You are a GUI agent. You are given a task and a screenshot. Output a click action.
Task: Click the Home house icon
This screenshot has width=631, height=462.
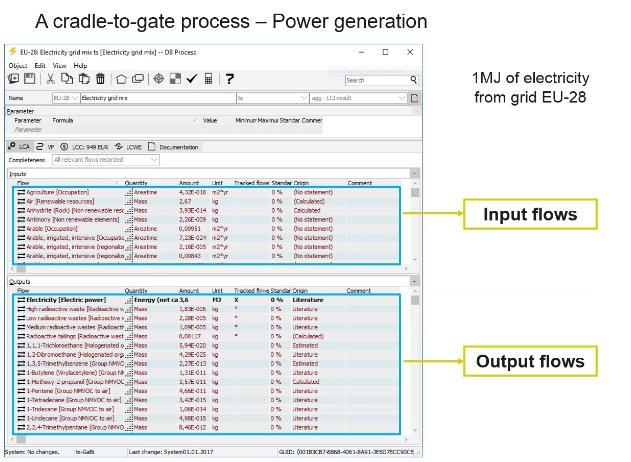click(x=121, y=79)
